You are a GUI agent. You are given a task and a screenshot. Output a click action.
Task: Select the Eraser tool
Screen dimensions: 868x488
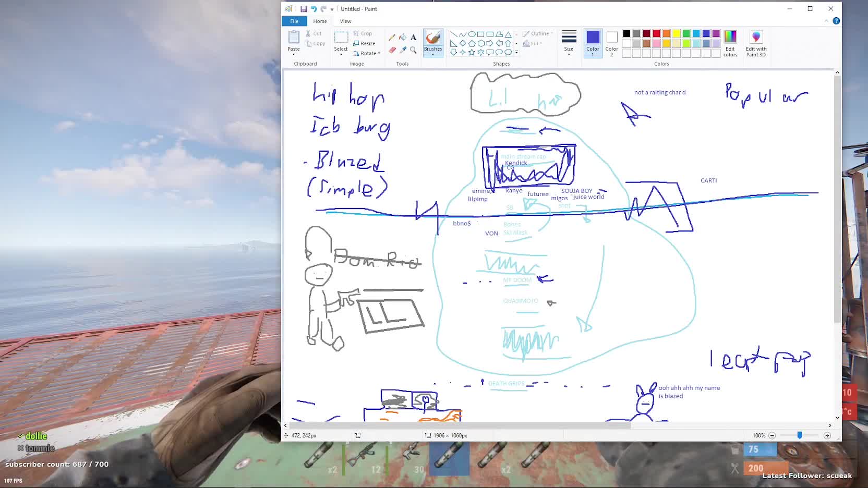392,50
